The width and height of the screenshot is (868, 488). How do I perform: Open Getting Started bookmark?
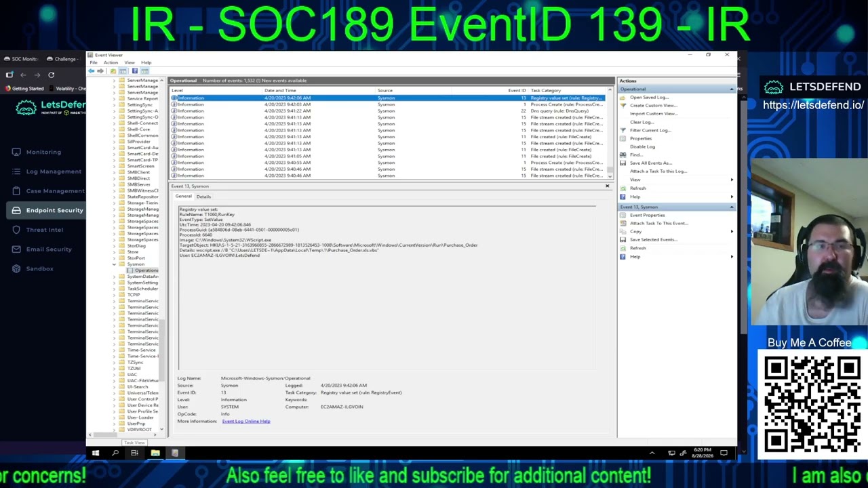point(26,89)
